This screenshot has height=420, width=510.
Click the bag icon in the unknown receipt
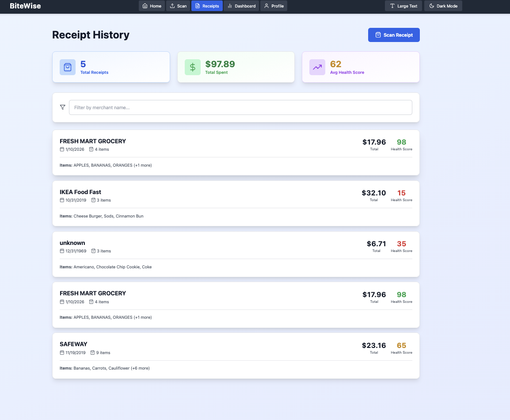point(93,251)
